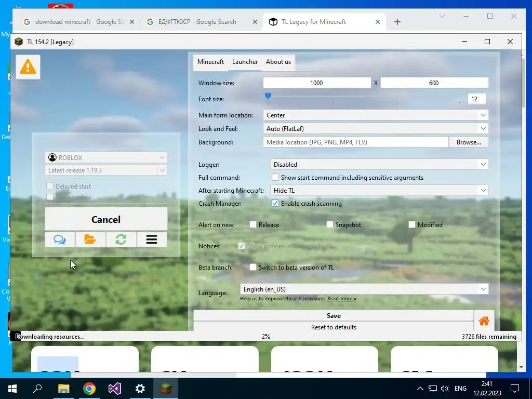Toggle Show notices checkbox

[242, 246]
